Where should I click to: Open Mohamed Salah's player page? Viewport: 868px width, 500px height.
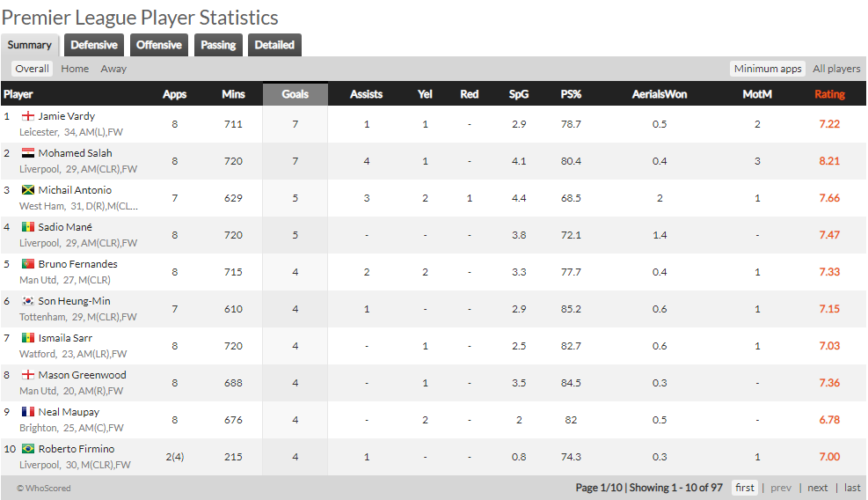click(x=75, y=153)
